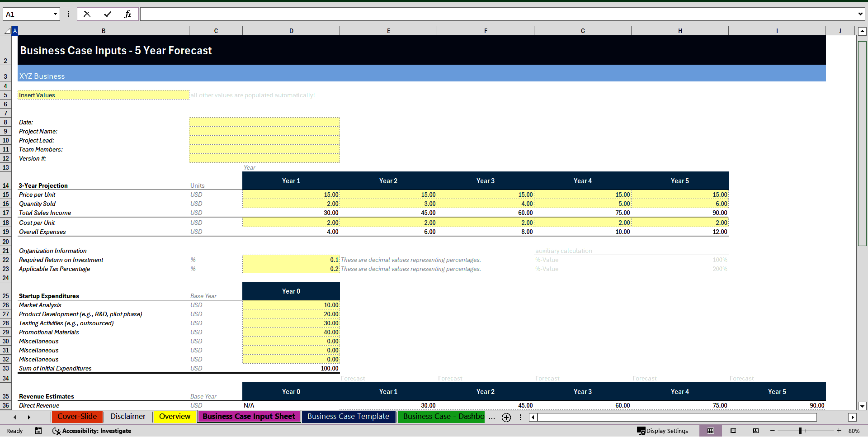Click the ellipsis to reveal hidden sheet tabs
Viewport: 868px width, 437px height.
[491, 418]
